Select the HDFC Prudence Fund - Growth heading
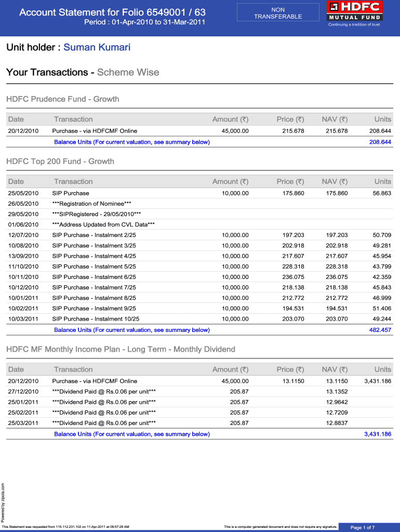Screen dimensions: 400x532 (62, 99)
